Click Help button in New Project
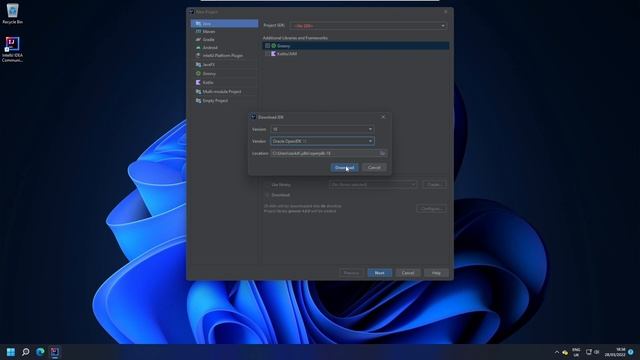Screen dimensions: 640x360 tap(436, 273)
